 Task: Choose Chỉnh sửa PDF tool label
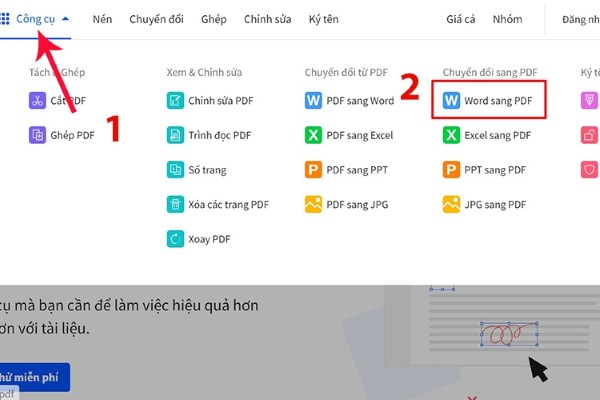click(221, 101)
